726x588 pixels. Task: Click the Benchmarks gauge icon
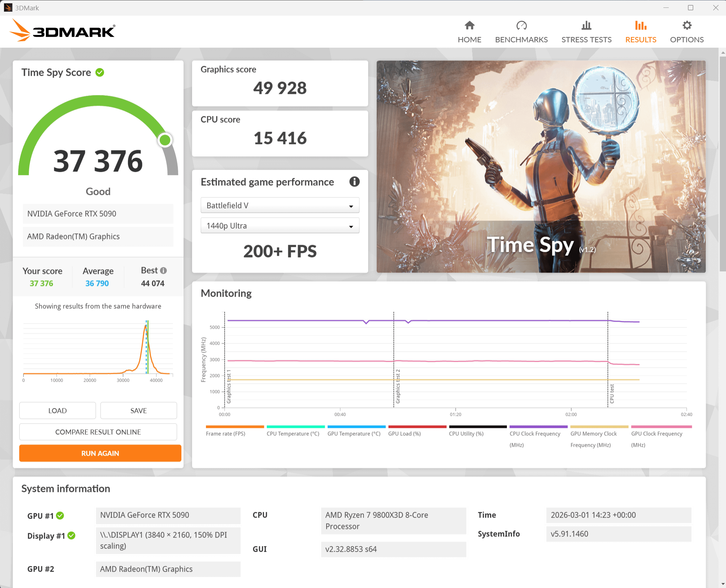point(521,26)
